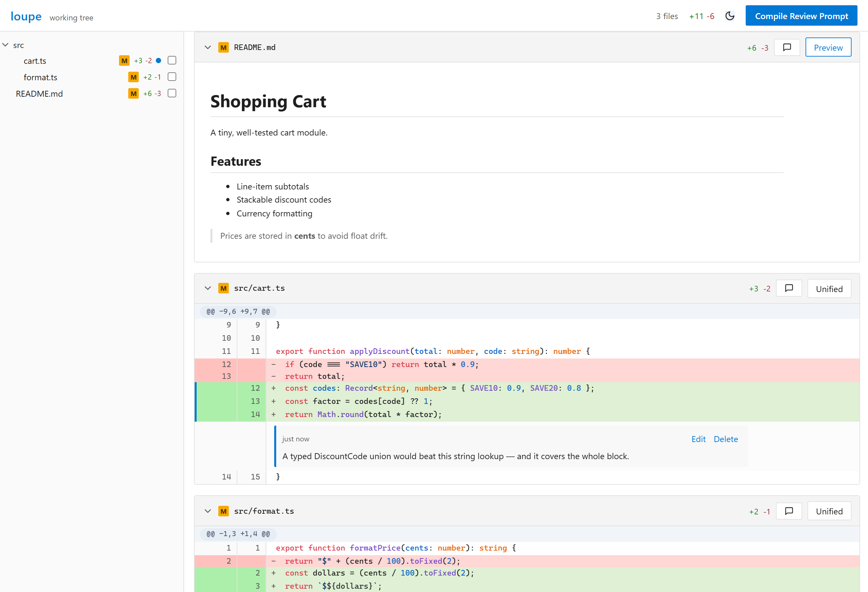Image resolution: width=868 pixels, height=592 pixels.
Task: Switch src/format.ts Unified view toggle
Action: [829, 511]
